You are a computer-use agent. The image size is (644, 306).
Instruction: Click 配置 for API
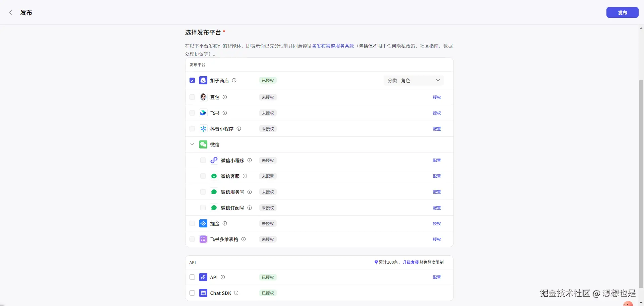coord(437,277)
